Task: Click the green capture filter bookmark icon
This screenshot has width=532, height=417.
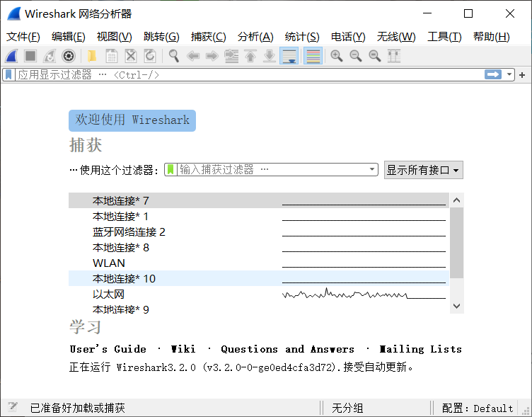Action: [170, 169]
